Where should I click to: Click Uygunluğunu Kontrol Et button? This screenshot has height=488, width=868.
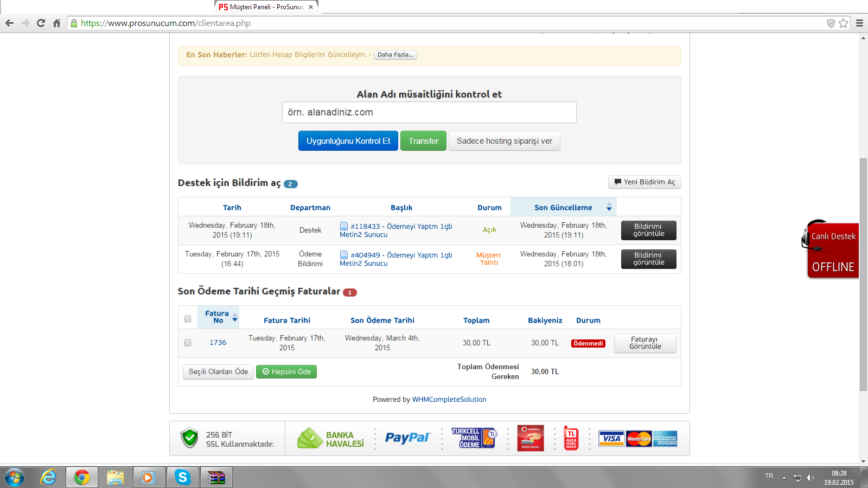tap(348, 141)
